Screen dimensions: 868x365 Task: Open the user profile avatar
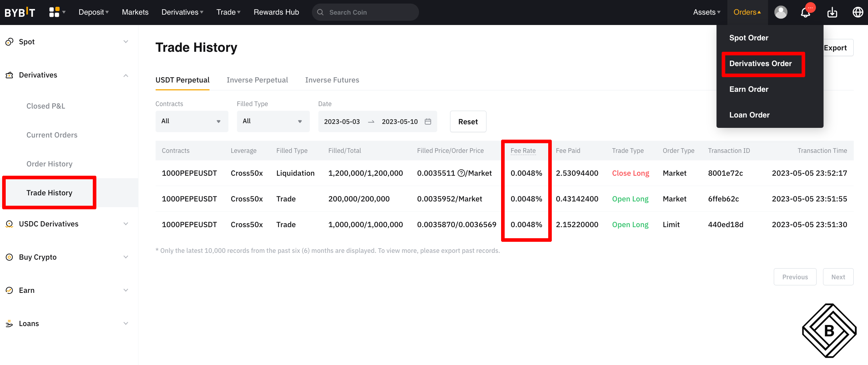[x=781, y=12]
